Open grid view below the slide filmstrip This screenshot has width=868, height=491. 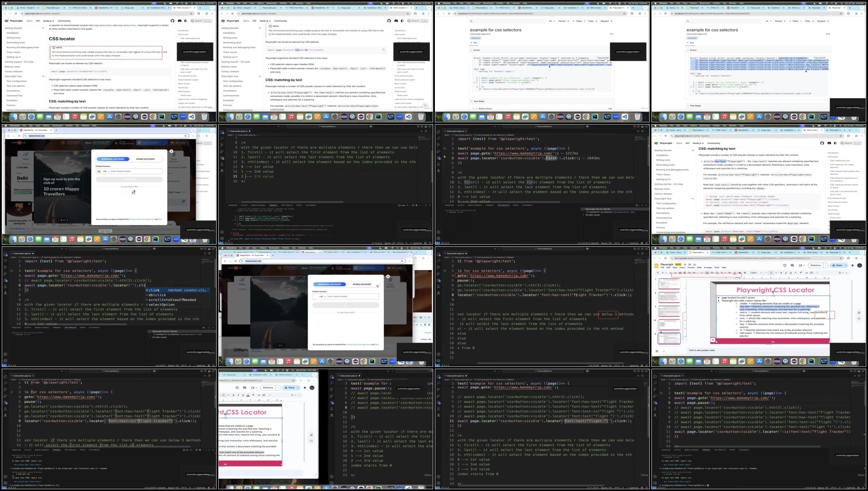click(x=657, y=351)
